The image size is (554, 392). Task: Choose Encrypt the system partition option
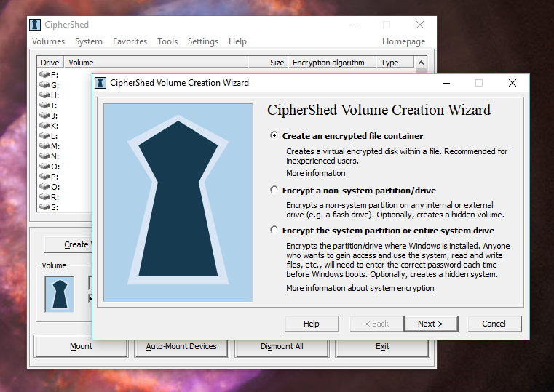(274, 230)
